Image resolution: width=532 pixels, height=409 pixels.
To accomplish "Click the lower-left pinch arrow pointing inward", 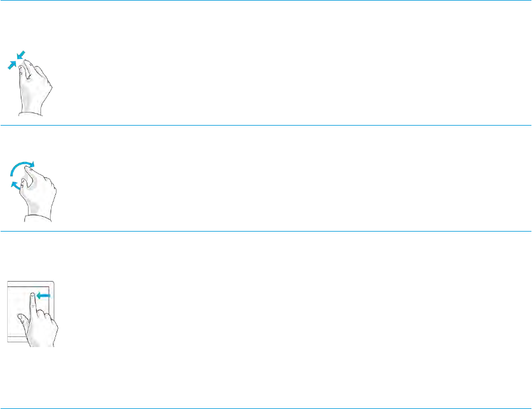I will [12, 65].
